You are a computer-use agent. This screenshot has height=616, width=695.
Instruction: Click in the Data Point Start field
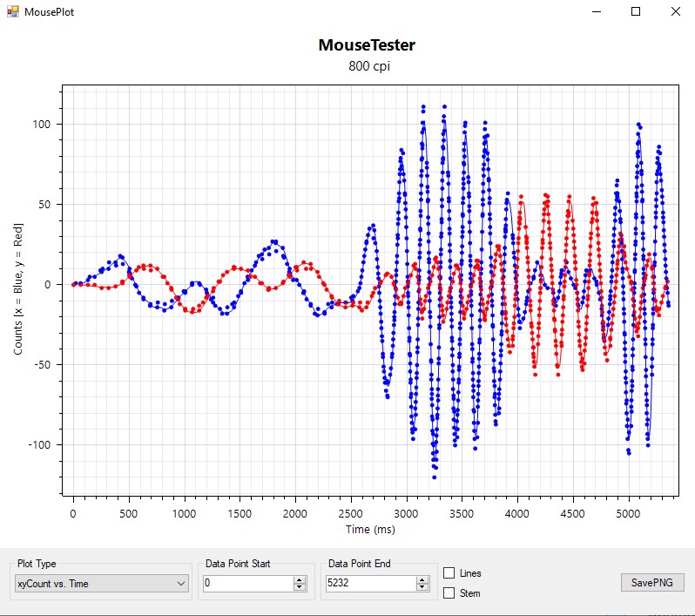pyautogui.click(x=246, y=583)
